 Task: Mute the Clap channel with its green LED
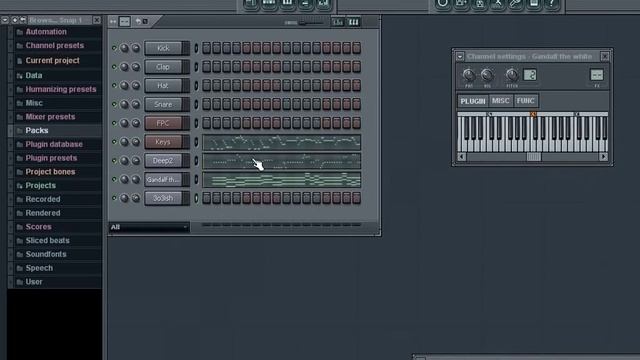[x=114, y=67]
